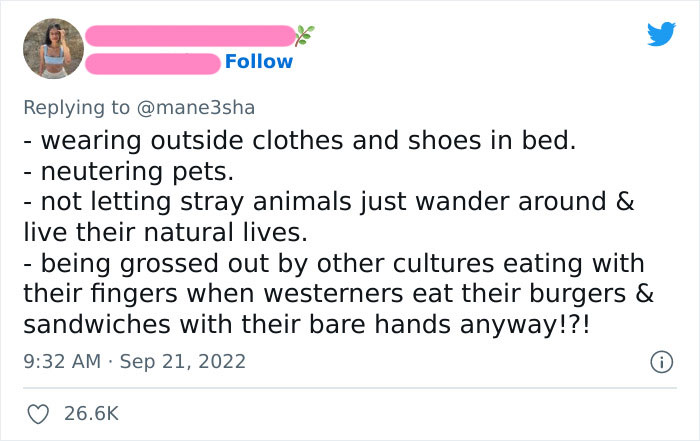Open the author's profile avatar photo
The image size is (700, 441).
[x=53, y=49]
